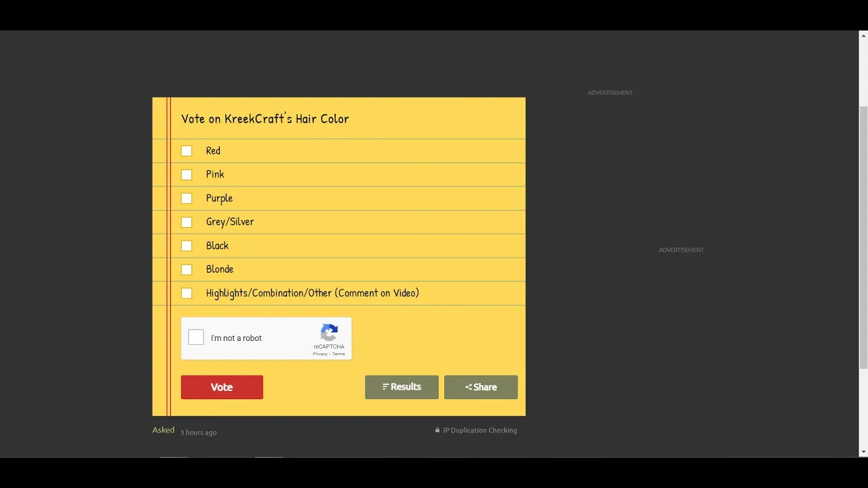Check the Blonde option checkbox
Screen dimensions: 868x488
pyautogui.click(x=186, y=270)
